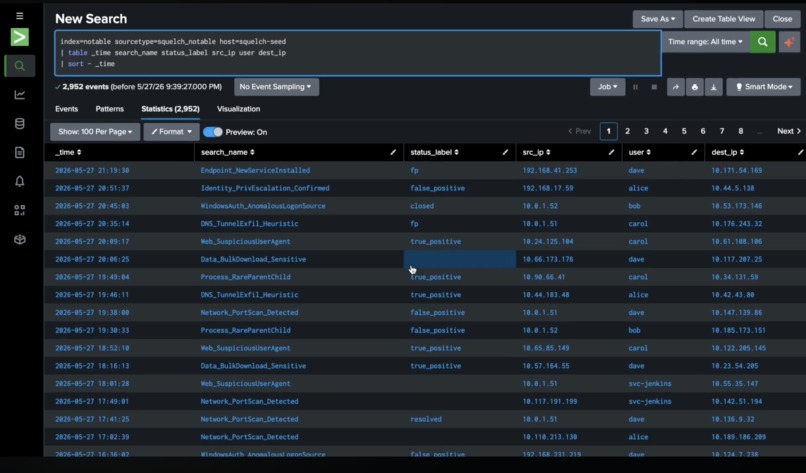Click the resolved status value

point(426,419)
